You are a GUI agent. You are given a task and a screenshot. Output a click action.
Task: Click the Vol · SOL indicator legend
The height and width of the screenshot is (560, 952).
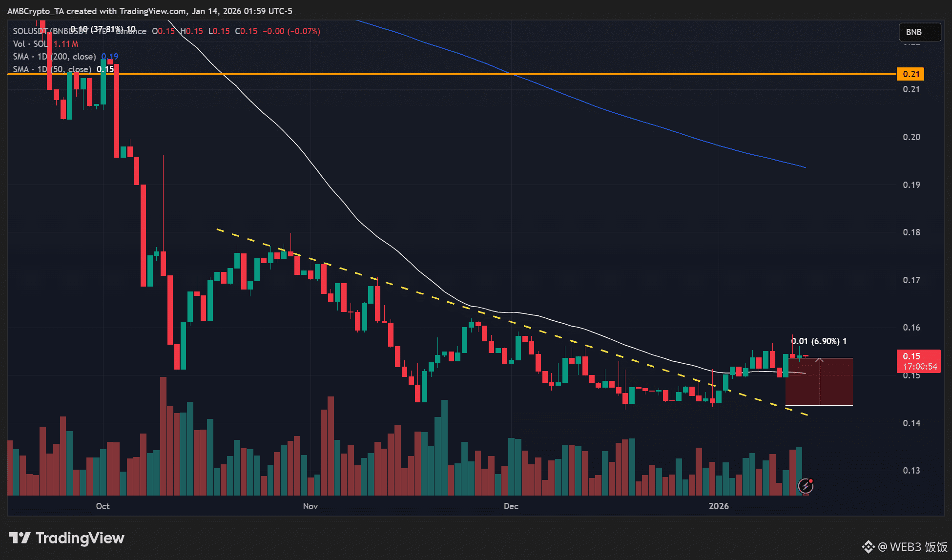[30, 44]
